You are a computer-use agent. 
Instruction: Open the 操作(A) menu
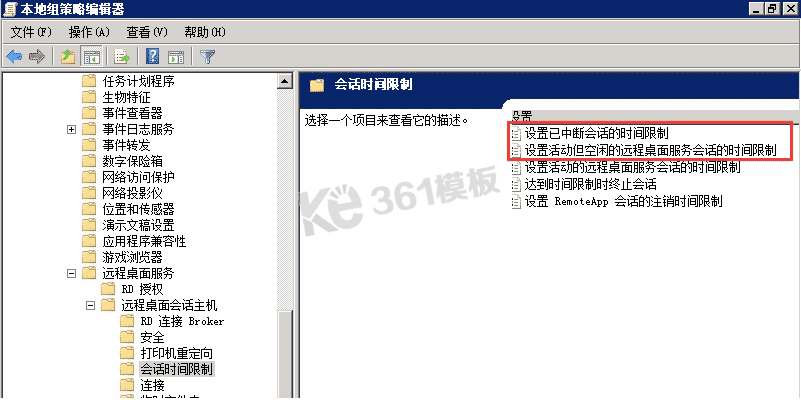click(x=89, y=33)
